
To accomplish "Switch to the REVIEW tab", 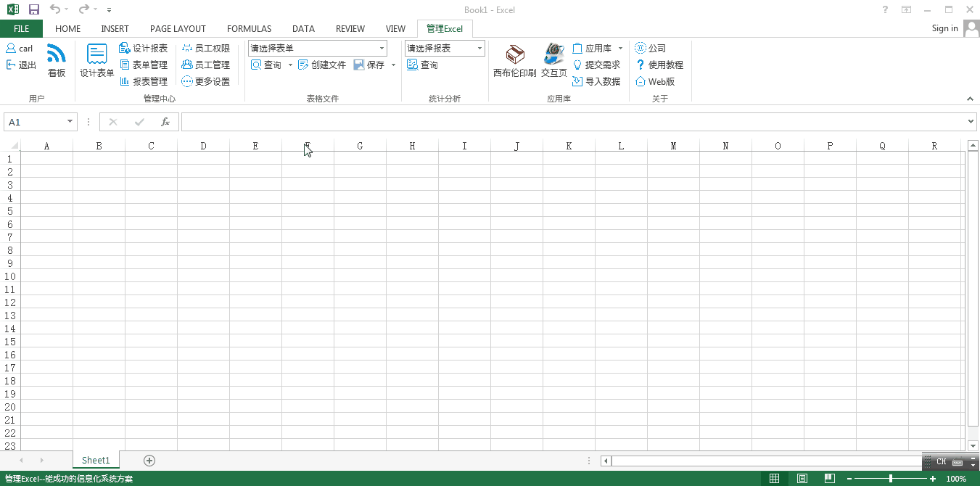I will pyautogui.click(x=350, y=29).
